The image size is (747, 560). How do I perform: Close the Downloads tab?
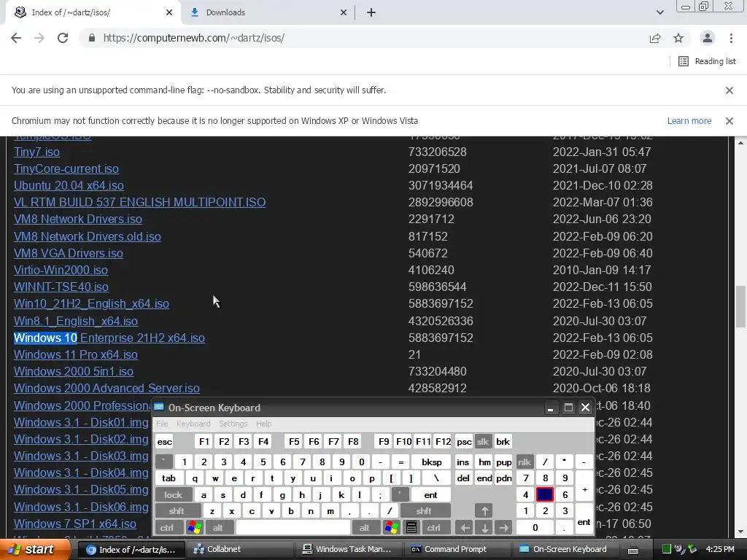pyautogui.click(x=344, y=12)
